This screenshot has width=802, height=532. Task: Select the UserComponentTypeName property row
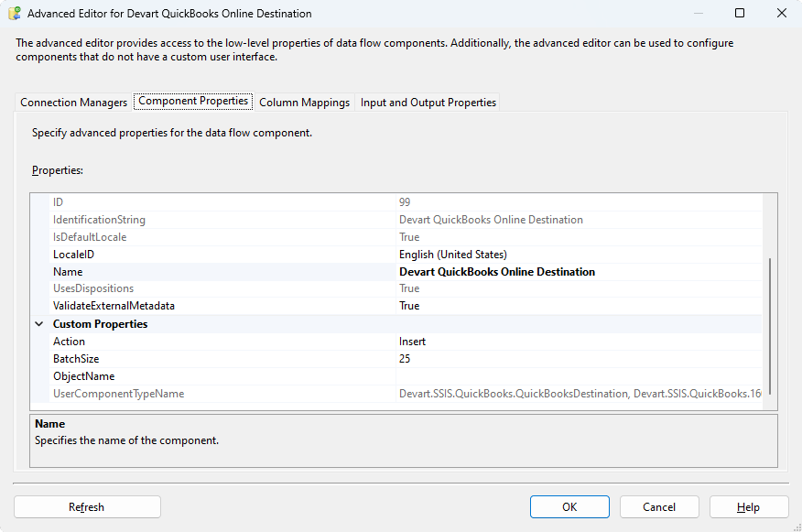click(118, 394)
